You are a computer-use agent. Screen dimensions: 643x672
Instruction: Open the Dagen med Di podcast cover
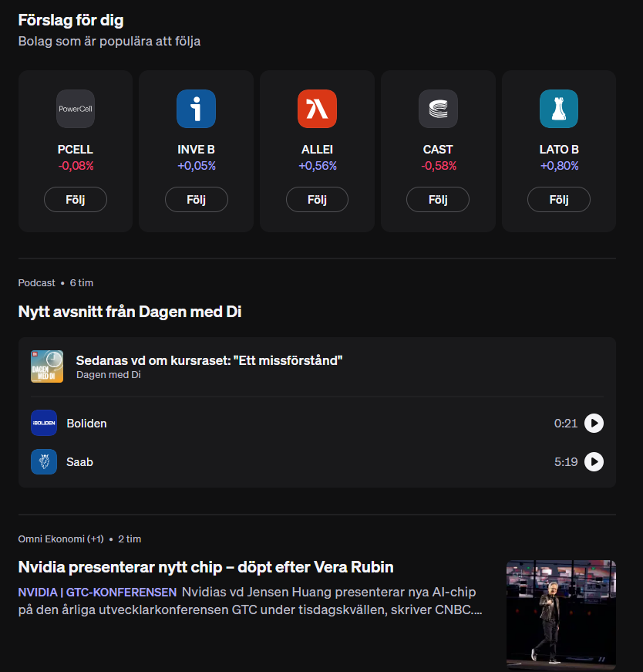pos(47,366)
